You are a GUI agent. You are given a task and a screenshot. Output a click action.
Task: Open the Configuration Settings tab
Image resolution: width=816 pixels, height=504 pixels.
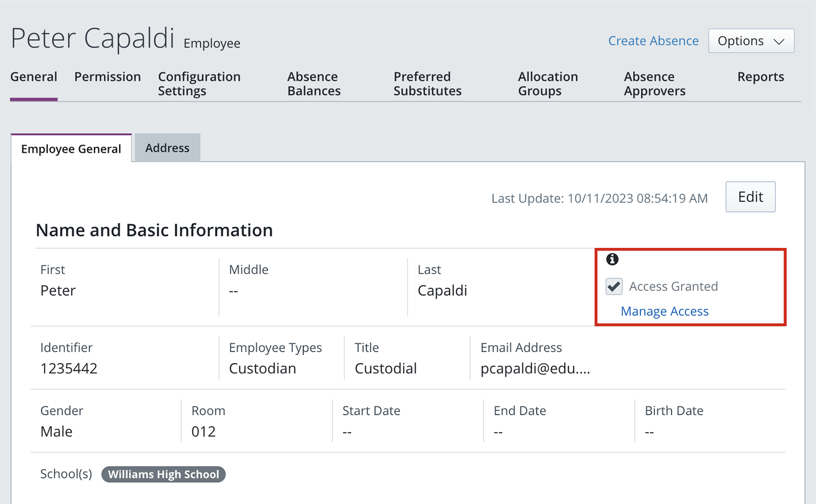[199, 84]
